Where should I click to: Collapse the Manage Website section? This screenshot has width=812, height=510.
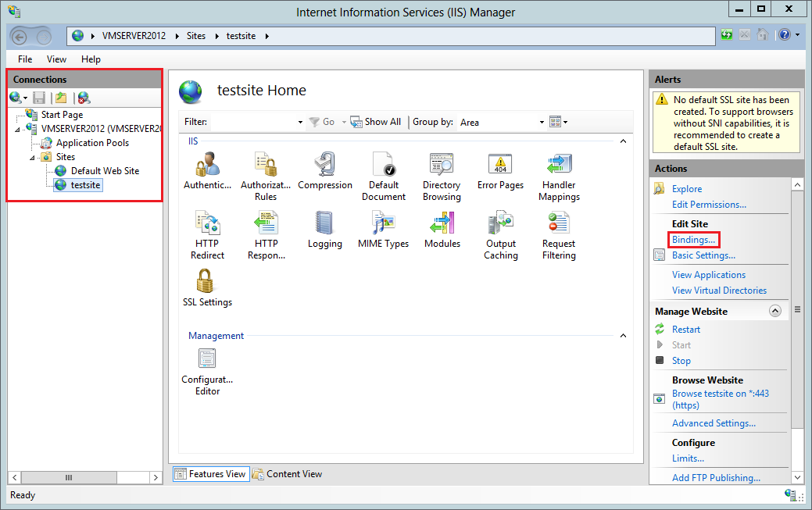pos(775,311)
